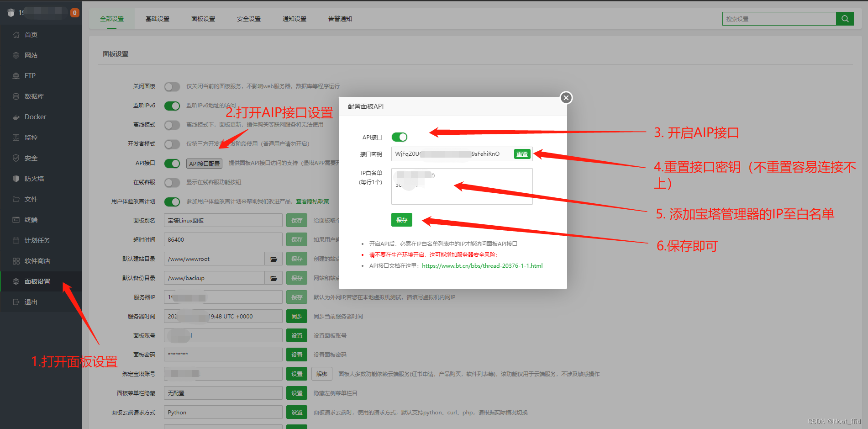The image size is (868, 429).
Task: Close the 配置面板API dialog
Action: click(x=566, y=98)
